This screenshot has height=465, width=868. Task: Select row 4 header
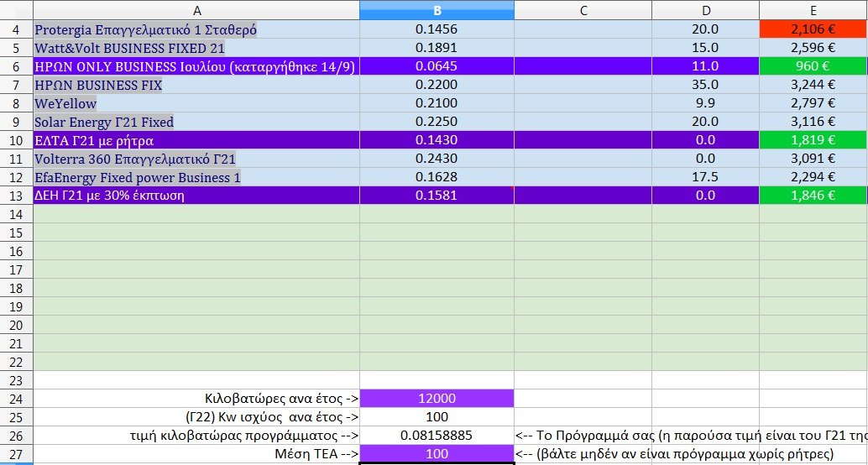17,29
